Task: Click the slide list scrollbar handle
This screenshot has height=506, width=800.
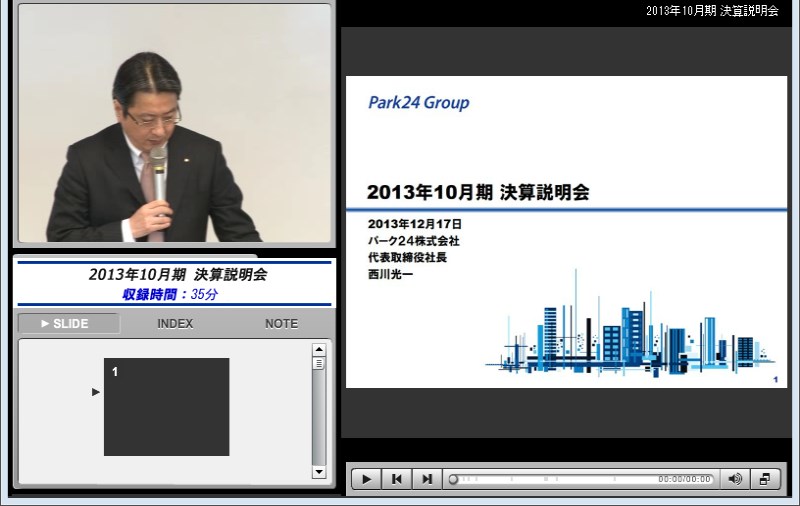Action: 319,363
